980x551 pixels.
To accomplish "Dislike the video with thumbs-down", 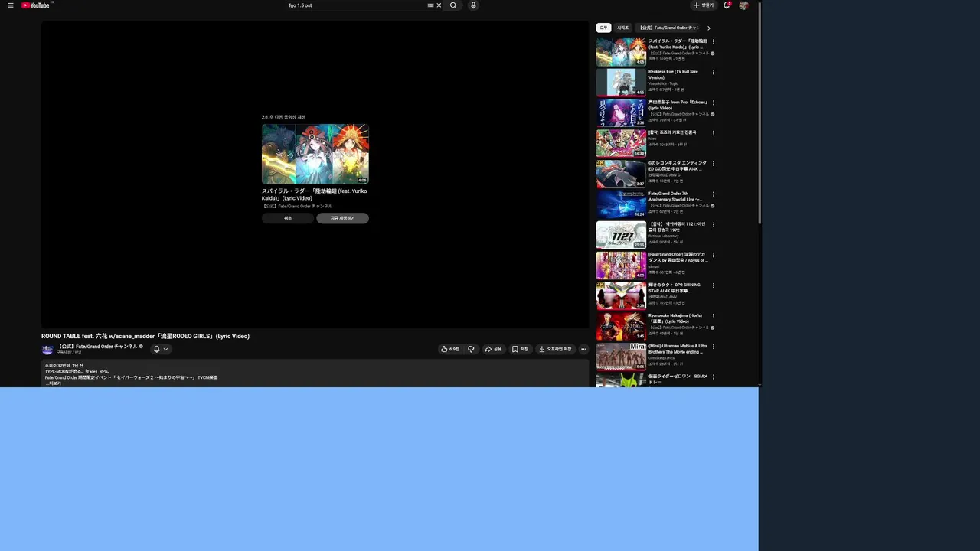I will click(471, 349).
